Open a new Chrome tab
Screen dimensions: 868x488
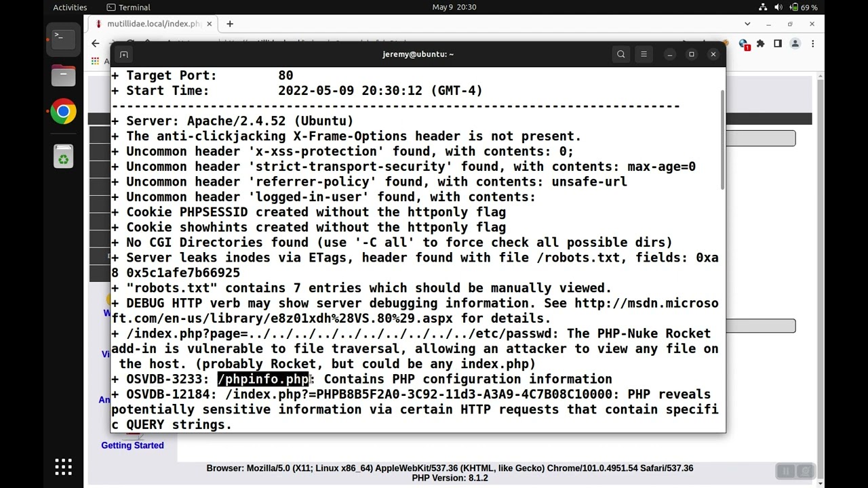click(x=230, y=24)
